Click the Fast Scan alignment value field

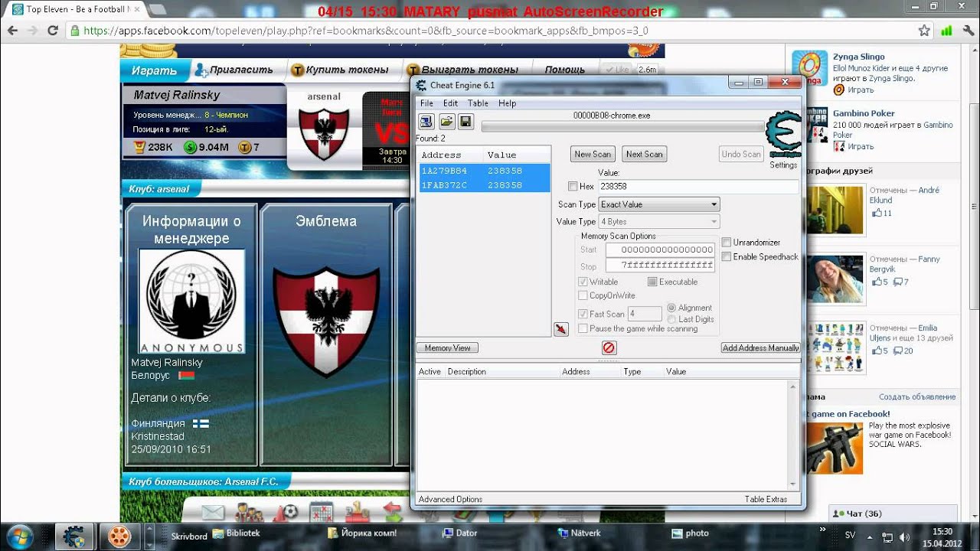point(645,314)
